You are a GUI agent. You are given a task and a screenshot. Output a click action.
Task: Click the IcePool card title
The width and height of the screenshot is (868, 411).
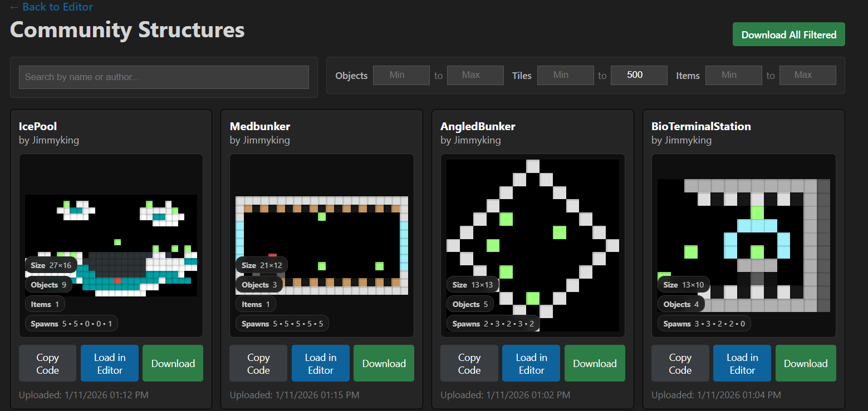coord(38,126)
